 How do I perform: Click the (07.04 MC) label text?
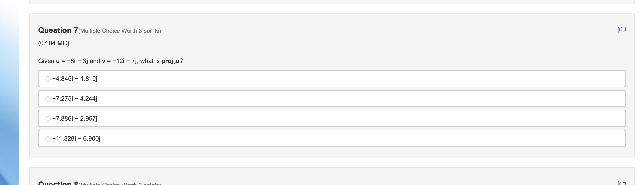53,43
